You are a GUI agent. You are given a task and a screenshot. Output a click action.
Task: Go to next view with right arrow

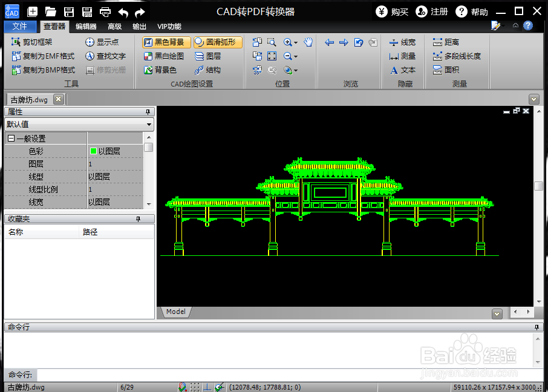coord(344,42)
